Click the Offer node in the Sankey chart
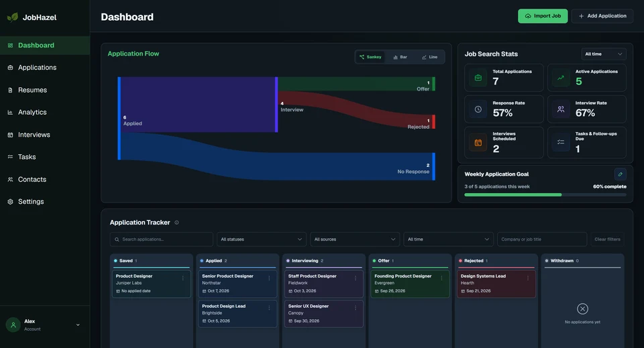This screenshot has width=644, height=348. pos(434,84)
